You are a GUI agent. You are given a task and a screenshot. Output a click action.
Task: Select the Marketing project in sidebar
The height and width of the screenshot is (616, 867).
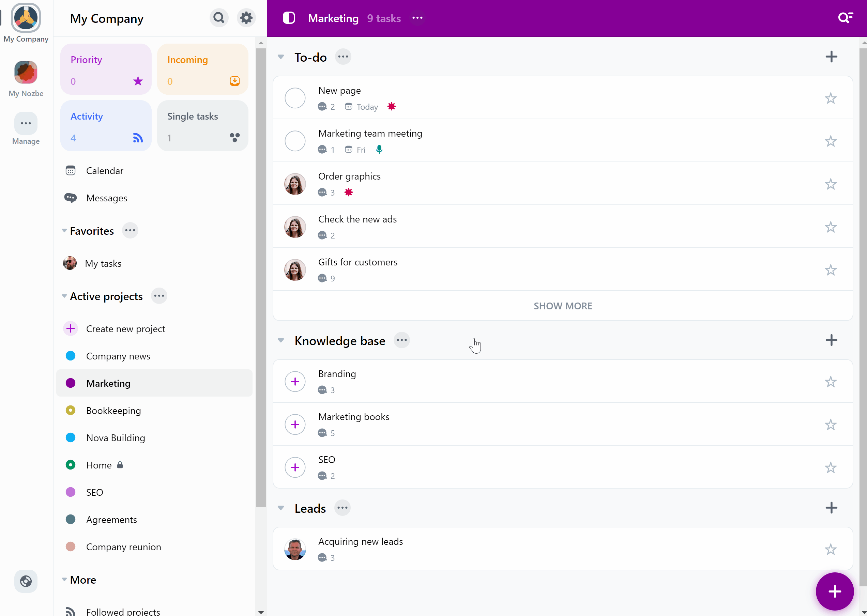coord(108,383)
